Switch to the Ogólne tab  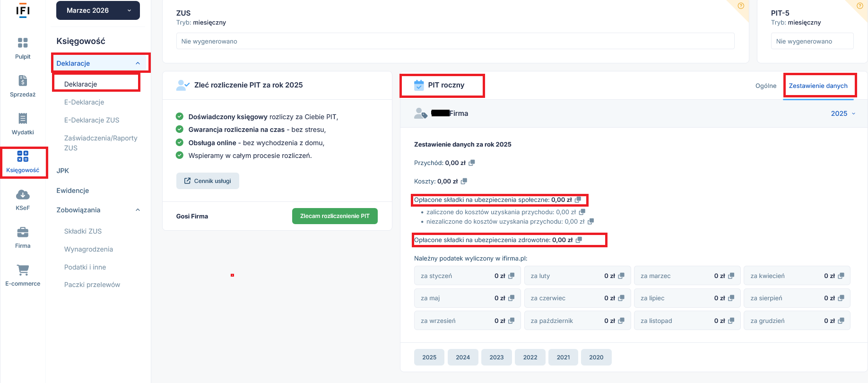(765, 86)
